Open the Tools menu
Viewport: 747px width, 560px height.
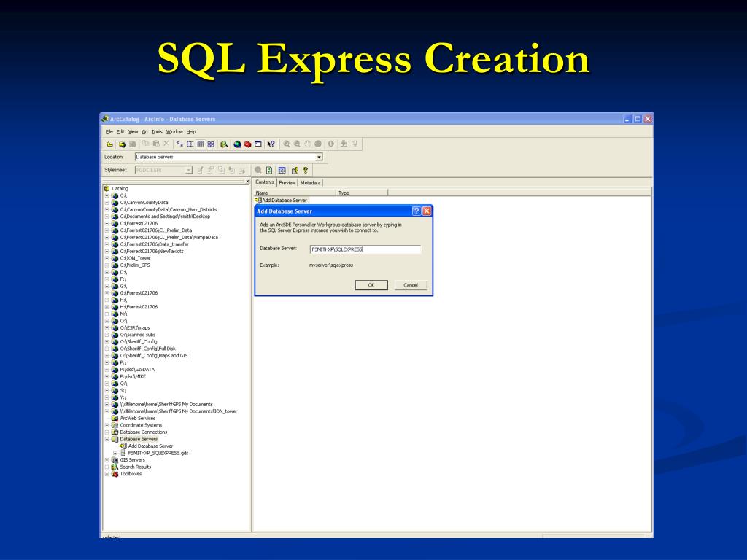157,132
